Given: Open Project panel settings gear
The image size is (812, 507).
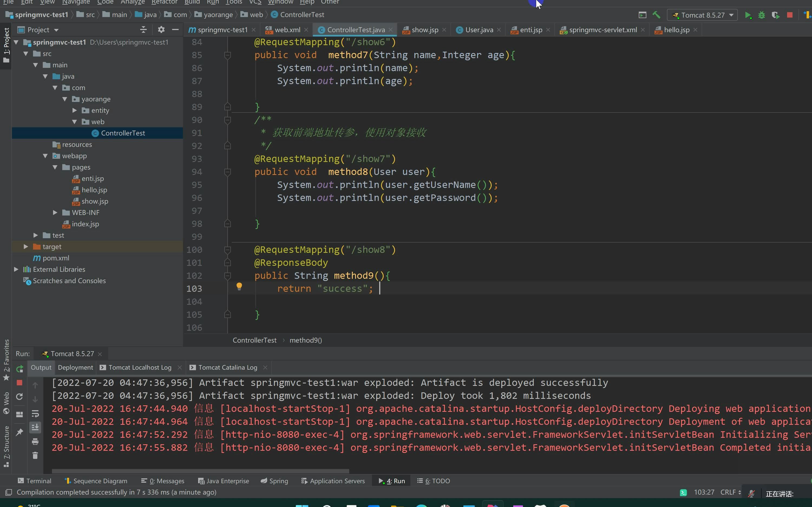Looking at the screenshot, I should 161,30.
